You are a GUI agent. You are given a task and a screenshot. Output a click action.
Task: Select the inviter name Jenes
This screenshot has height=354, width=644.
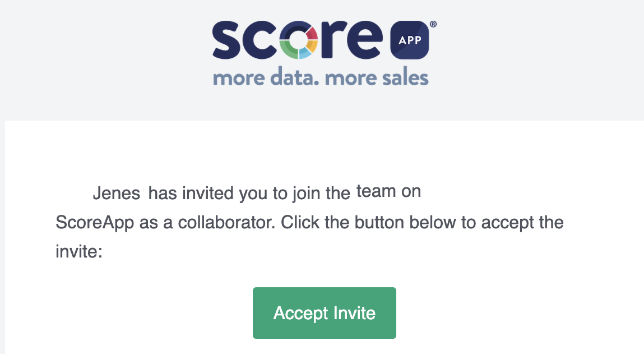pos(116,193)
